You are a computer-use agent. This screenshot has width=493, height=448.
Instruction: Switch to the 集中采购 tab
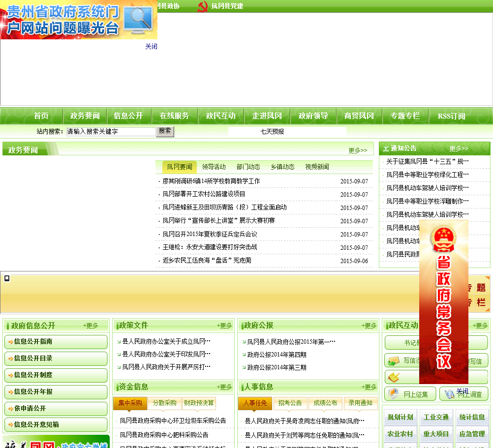pyautogui.click(x=130, y=403)
